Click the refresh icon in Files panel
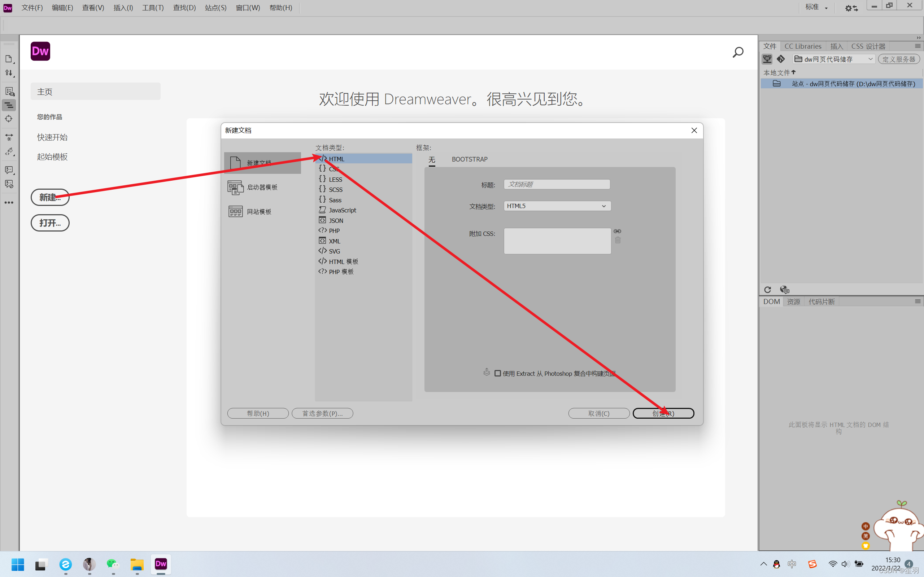The width and height of the screenshot is (924, 577). coord(767,289)
